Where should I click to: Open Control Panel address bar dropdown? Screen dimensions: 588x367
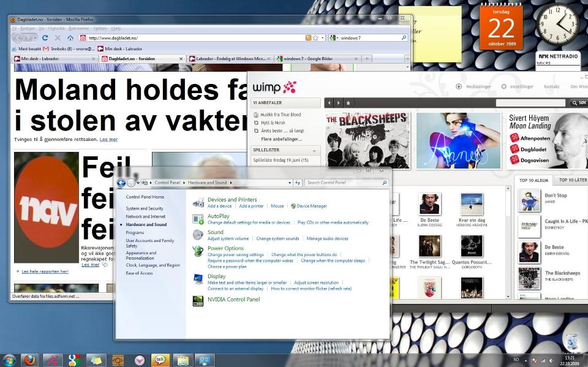coord(290,183)
